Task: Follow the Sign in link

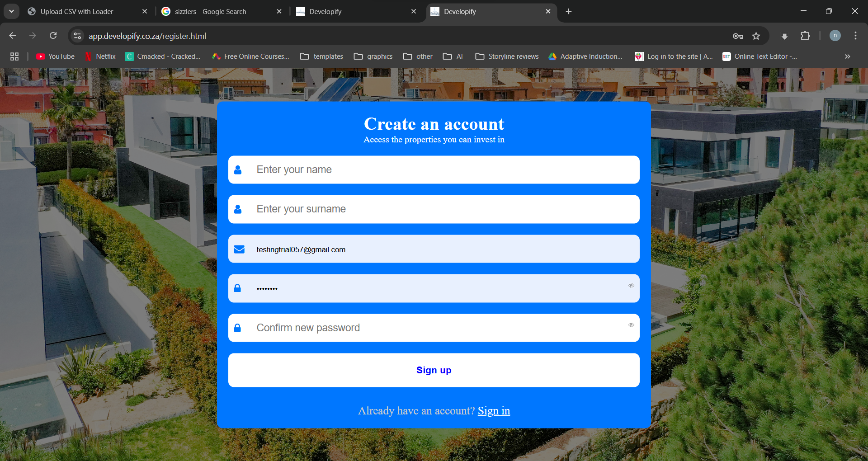Action: click(x=494, y=411)
